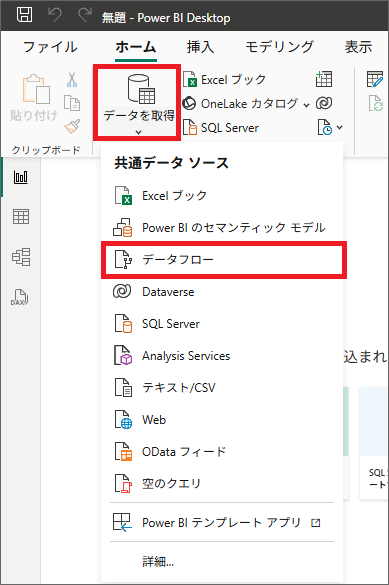This screenshot has width=389, height=585.
Task: Select OData フィード menu entry
Action: click(222, 452)
